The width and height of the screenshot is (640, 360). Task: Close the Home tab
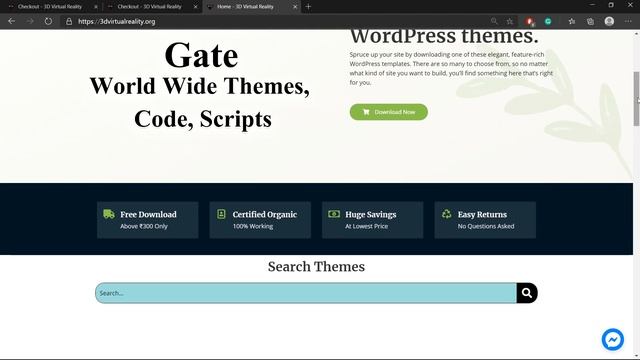point(295,7)
